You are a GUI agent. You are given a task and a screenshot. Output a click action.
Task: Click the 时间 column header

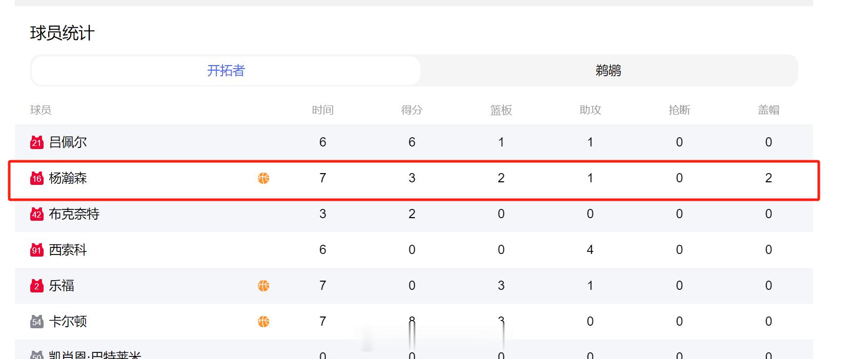322,110
